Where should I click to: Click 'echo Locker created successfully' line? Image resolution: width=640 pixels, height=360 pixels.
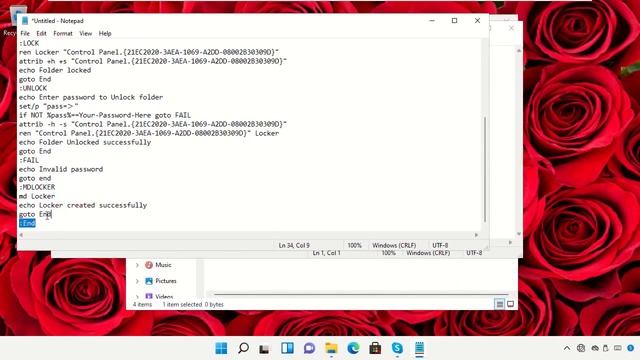point(83,205)
